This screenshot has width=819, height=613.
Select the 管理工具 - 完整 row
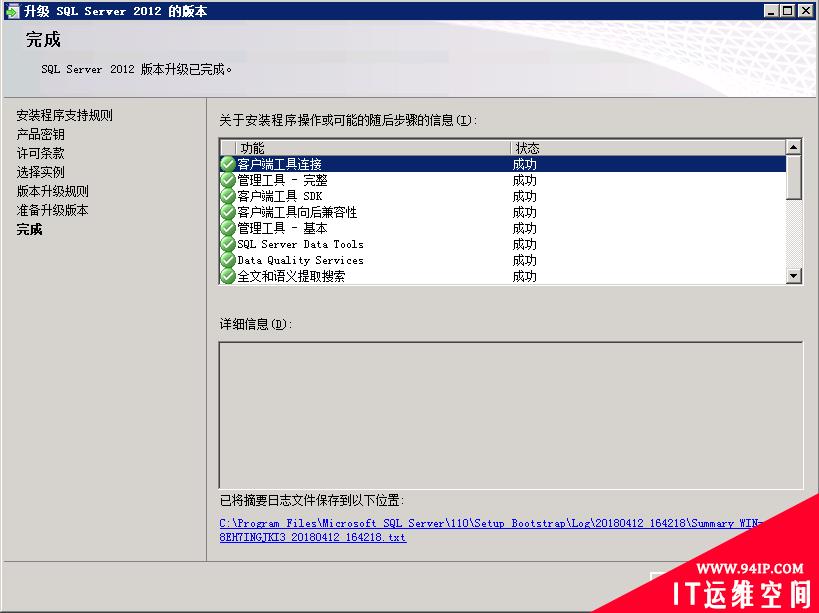tap(502, 180)
